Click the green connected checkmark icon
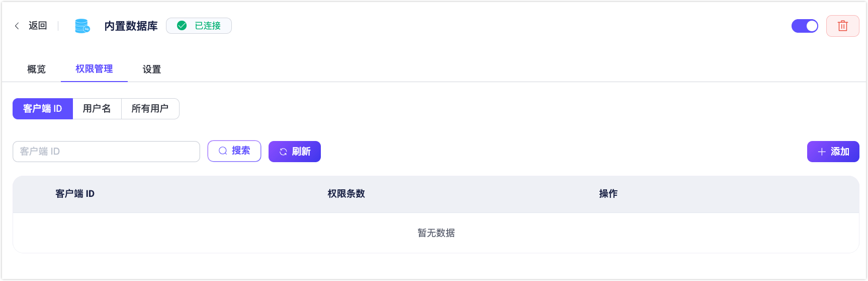This screenshot has width=868, height=281. (182, 26)
